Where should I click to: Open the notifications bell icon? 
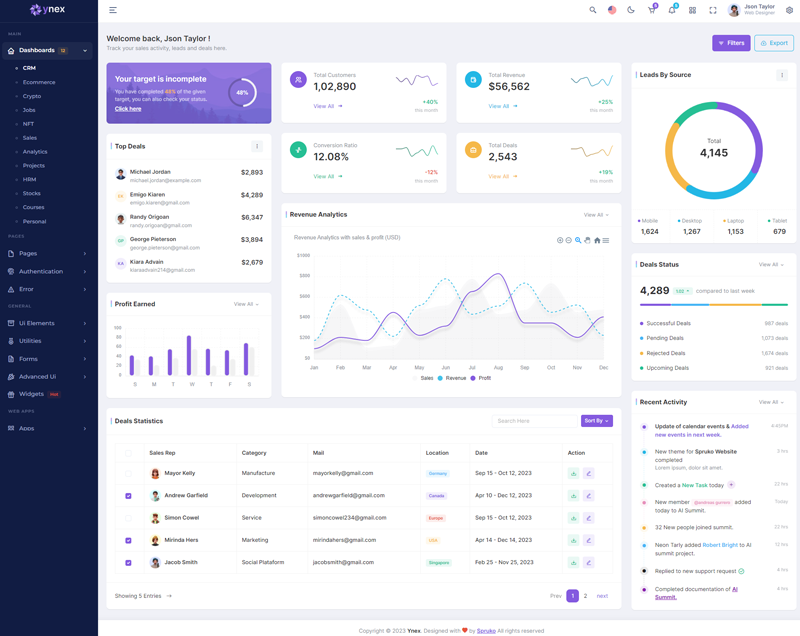click(671, 10)
